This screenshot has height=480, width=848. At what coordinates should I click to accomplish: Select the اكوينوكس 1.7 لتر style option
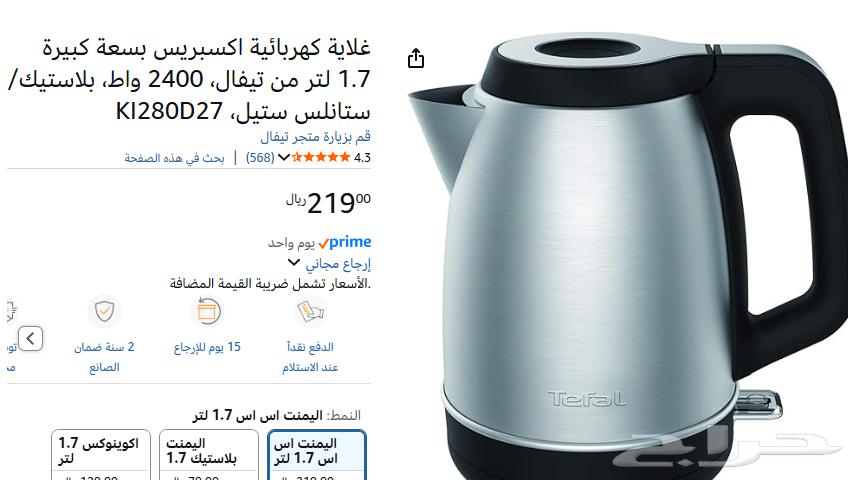(101, 455)
